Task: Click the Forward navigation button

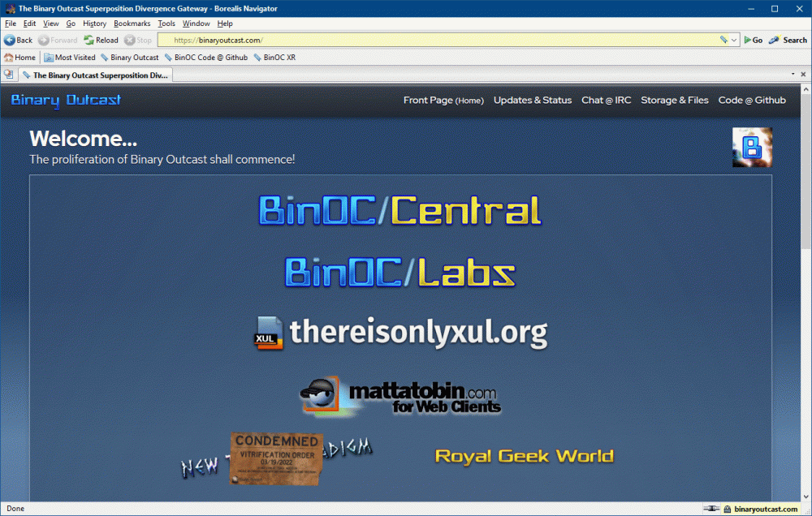Action: click(x=58, y=40)
